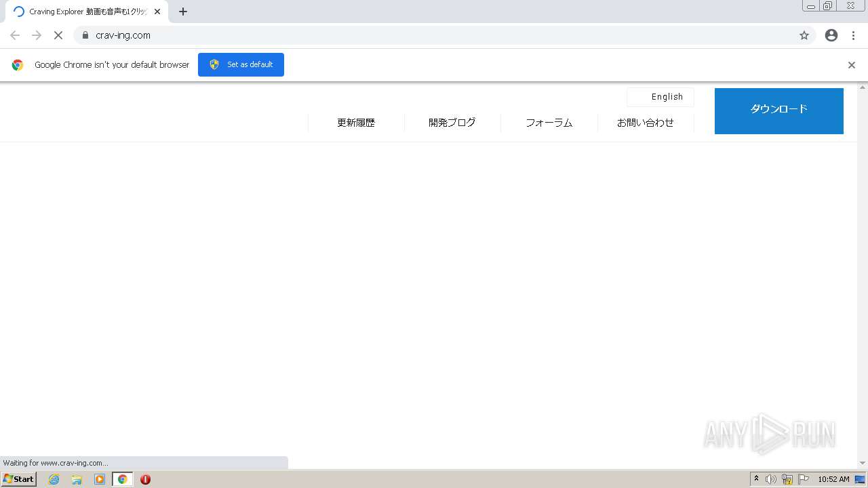
Task: Open the 更新履歴 menu item
Action: click(356, 123)
